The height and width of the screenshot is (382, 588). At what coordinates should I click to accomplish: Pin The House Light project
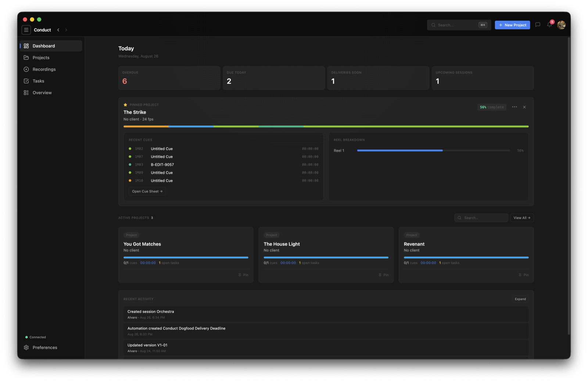[x=383, y=275]
